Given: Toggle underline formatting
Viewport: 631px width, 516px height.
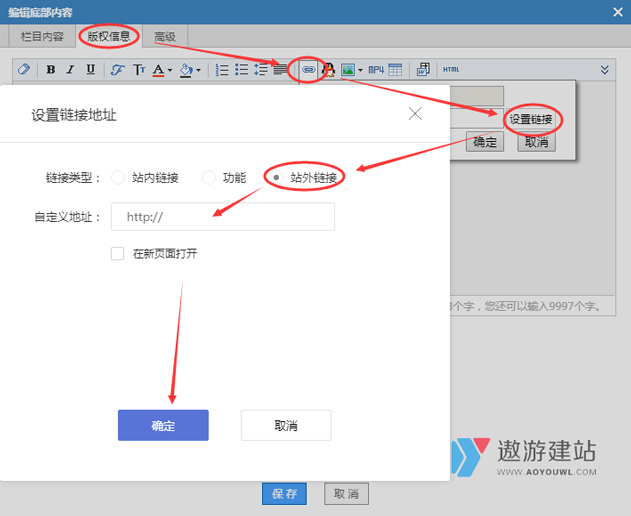Looking at the screenshot, I should pyautogui.click(x=91, y=69).
